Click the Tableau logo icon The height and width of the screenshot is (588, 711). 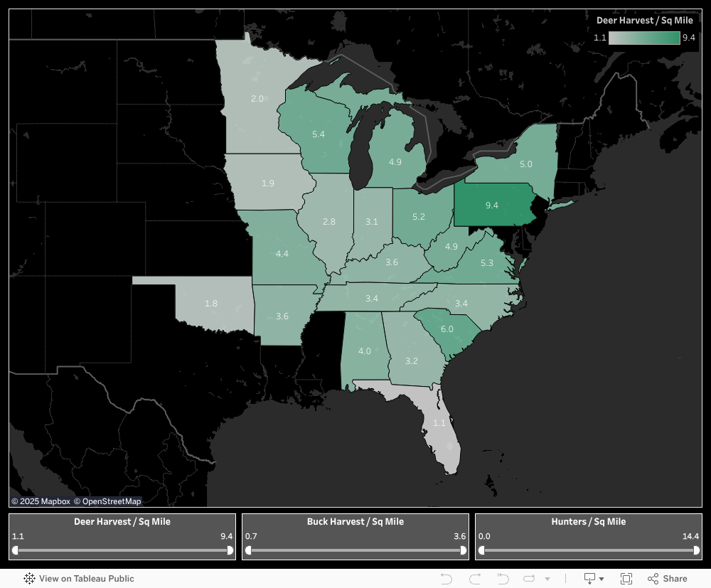coord(30,579)
